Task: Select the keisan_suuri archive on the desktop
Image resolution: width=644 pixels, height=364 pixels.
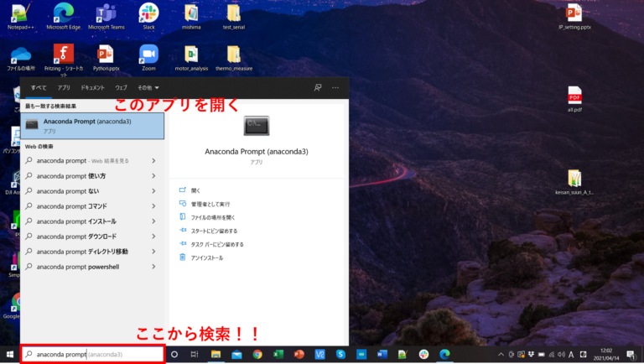Action: pos(574,182)
